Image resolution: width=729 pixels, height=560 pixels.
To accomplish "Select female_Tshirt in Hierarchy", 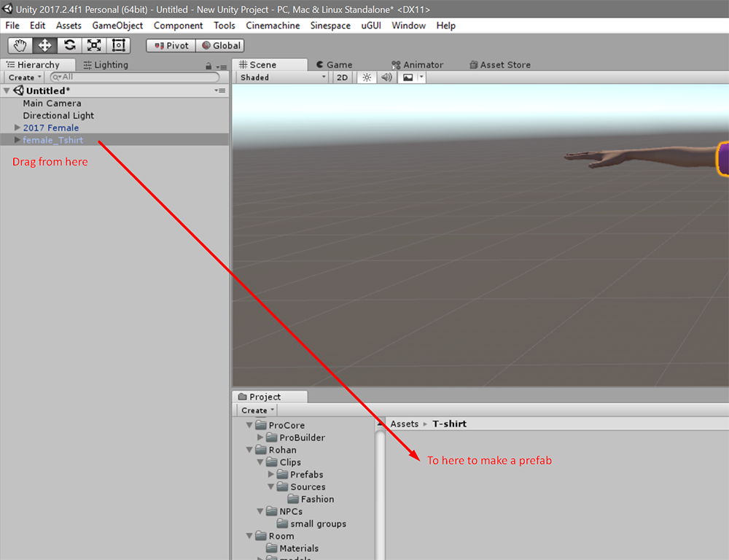I will [x=53, y=139].
